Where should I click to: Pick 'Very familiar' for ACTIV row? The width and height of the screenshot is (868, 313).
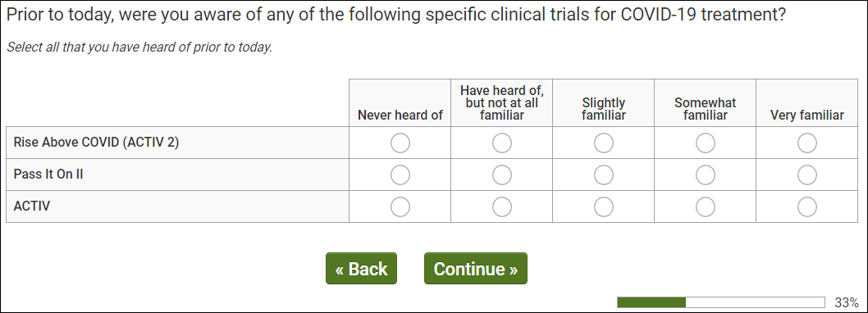coord(807,206)
